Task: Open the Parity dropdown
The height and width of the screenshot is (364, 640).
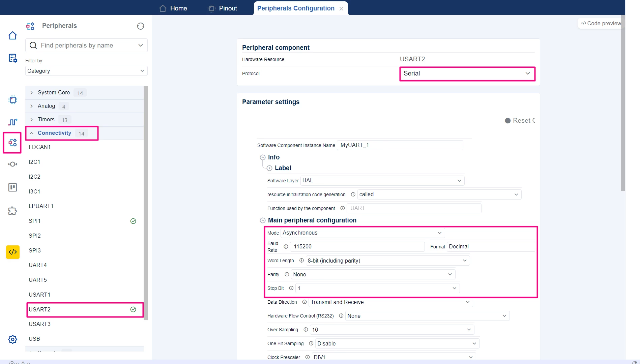Action: (x=373, y=274)
